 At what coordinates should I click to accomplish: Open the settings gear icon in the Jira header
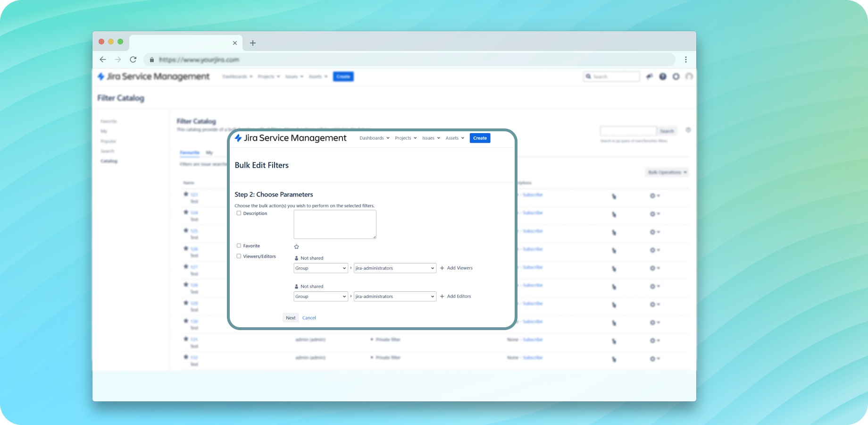(x=676, y=76)
